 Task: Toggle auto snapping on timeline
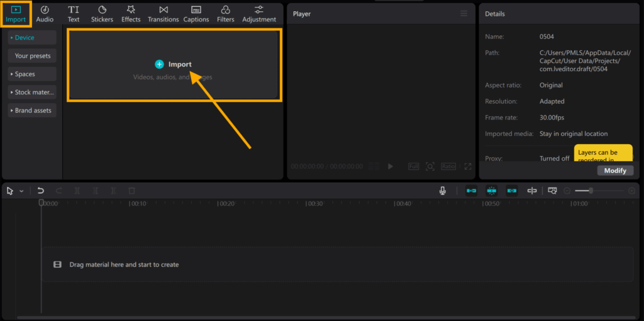pyautogui.click(x=492, y=191)
